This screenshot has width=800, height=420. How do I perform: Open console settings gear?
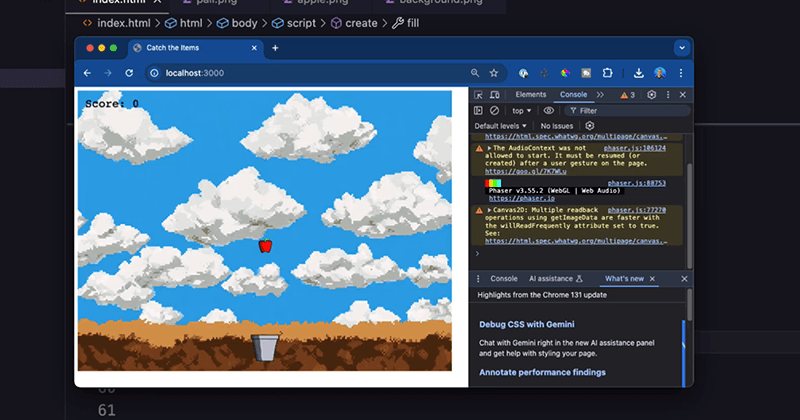coord(590,126)
